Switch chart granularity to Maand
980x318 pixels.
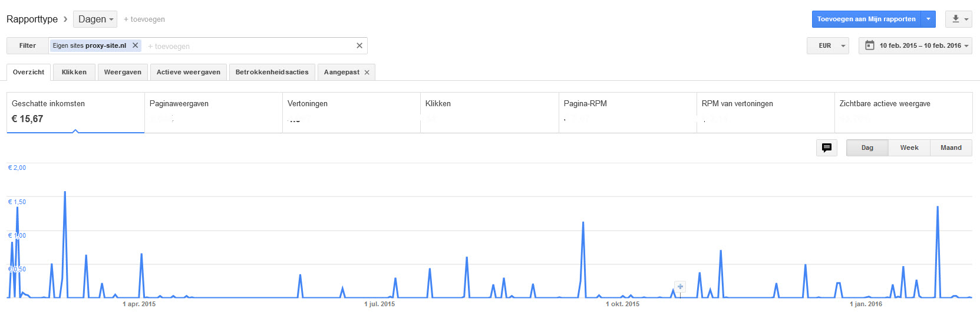pos(951,147)
